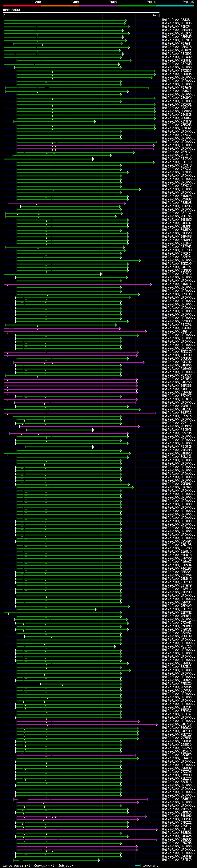The image size is (197, 868).
Task: Select the UniRef100_A8HXH3 label
Action: tap(177, 30)
